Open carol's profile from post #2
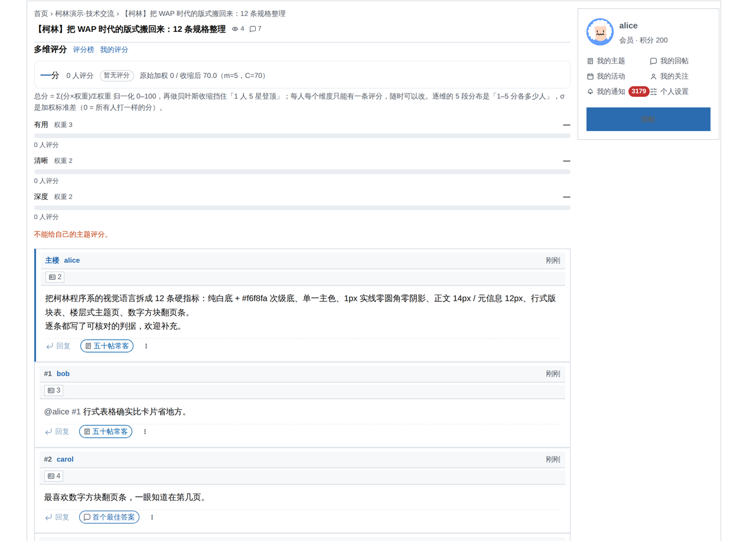Image resolution: width=756 pixels, height=541 pixels. (65, 459)
